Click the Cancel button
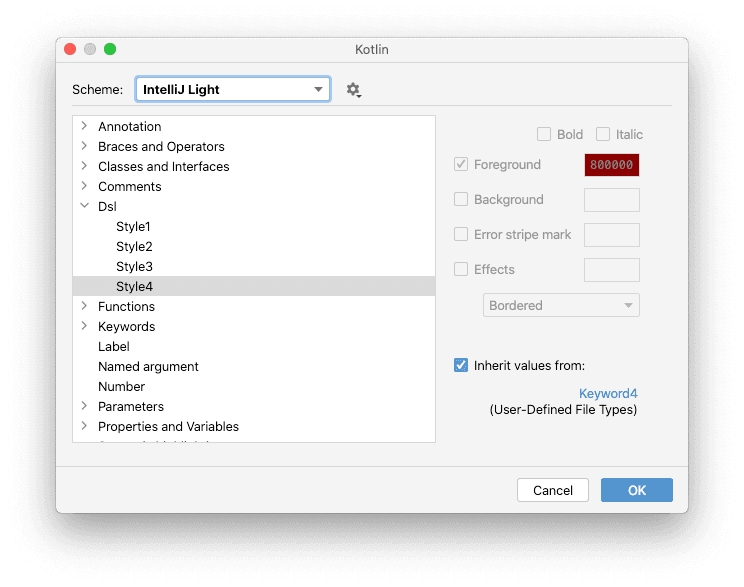Image resolution: width=744 pixels, height=587 pixels. [552, 490]
